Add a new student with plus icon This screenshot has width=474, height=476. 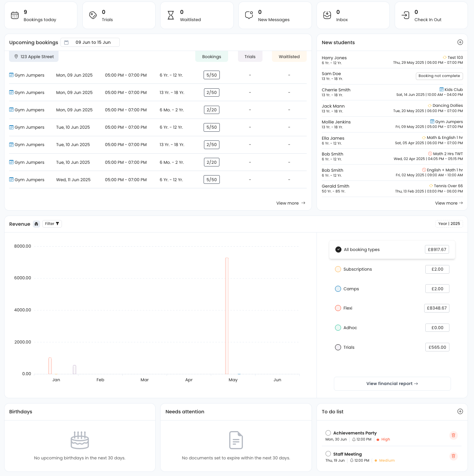coord(460,42)
